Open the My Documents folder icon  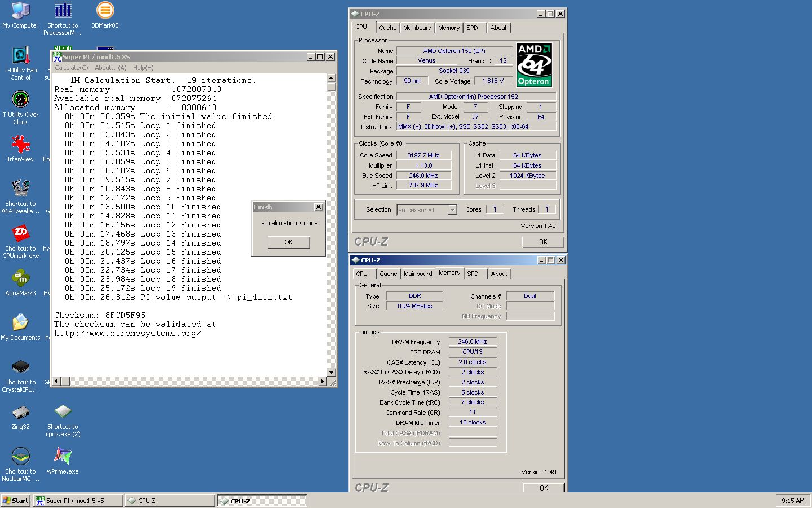point(20,327)
